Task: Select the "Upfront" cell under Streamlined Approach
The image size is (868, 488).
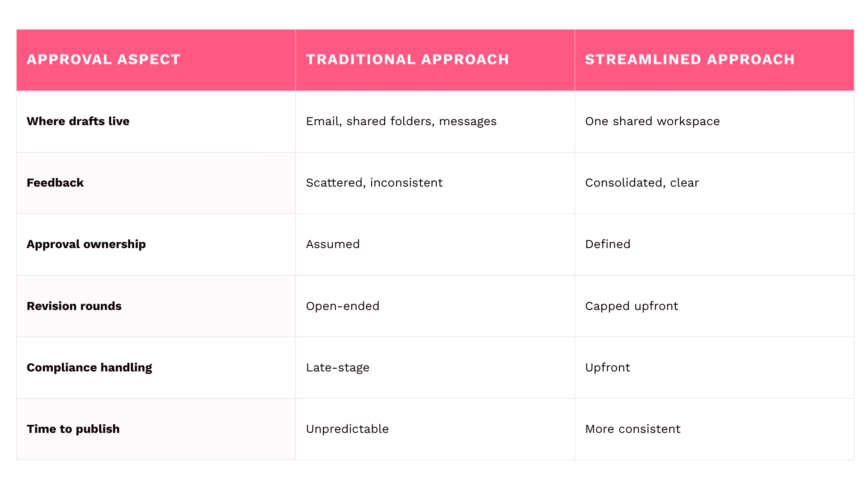Action: click(x=607, y=367)
